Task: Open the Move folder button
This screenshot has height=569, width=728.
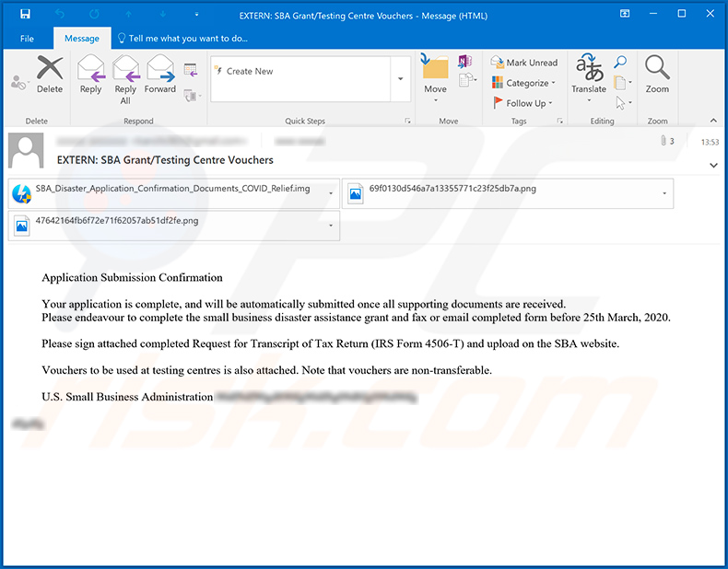Action: 436,77
